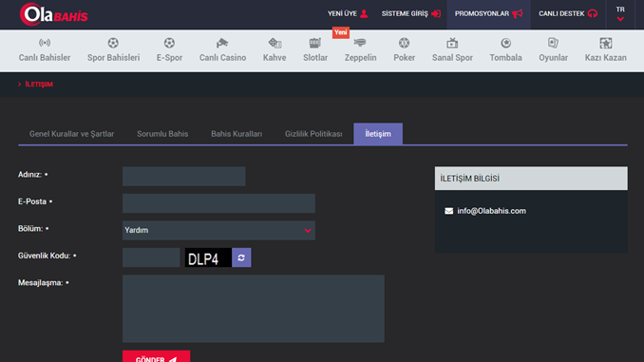Open Kazı Kazan star card icon
The width and height of the screenshot is (644, 362).
(x=606, y=43)
